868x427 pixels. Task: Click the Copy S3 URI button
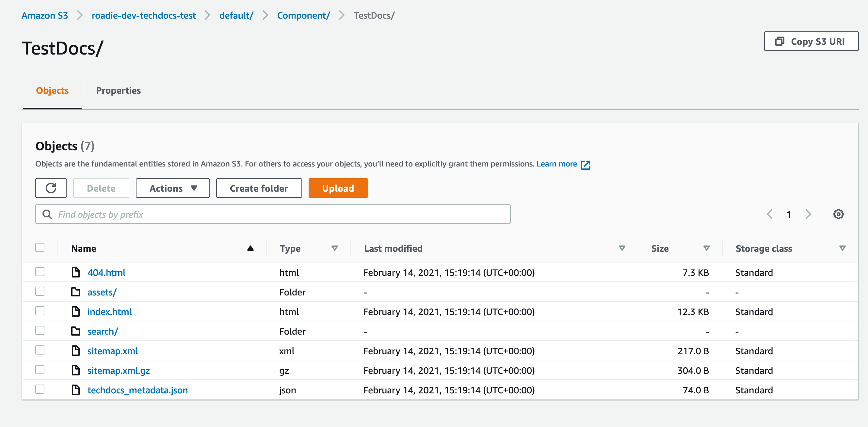[811, 41]
